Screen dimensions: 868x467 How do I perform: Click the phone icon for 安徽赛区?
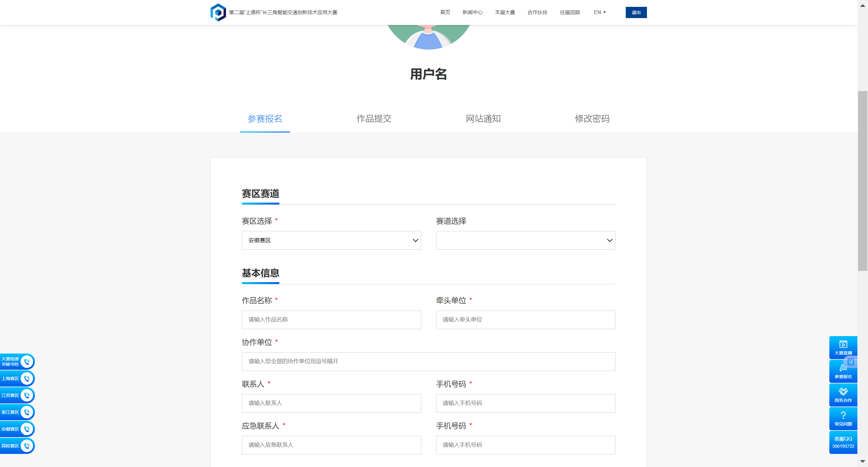point(27,429)
